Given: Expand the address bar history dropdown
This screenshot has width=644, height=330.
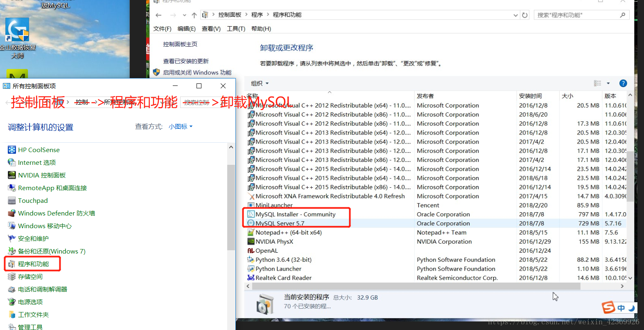Looking at the screenshot, I should click(x=515, y=15).
